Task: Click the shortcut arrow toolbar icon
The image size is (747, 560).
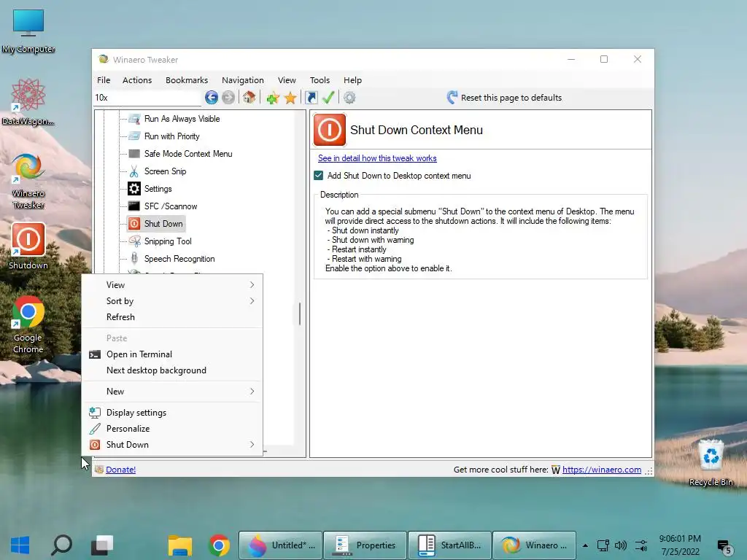Action: pos(311,98)
